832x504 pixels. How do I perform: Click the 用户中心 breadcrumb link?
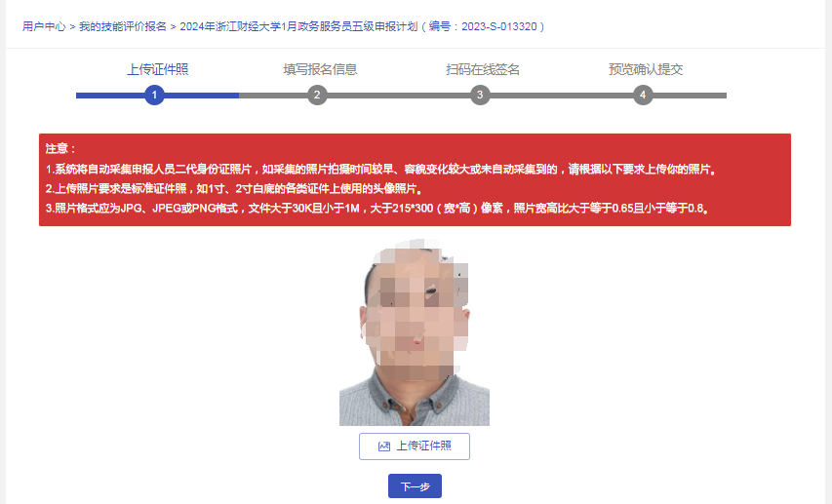pyautogui.click(x=44, y=26)
